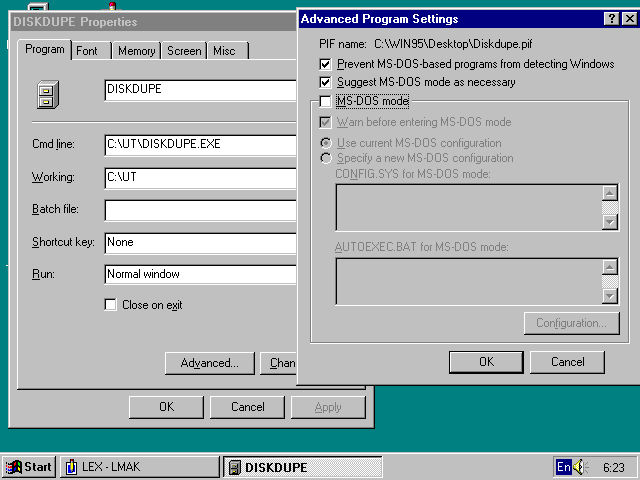Open the Windows Start menu
Screen dimensions: 640x480
coord(28,467)
